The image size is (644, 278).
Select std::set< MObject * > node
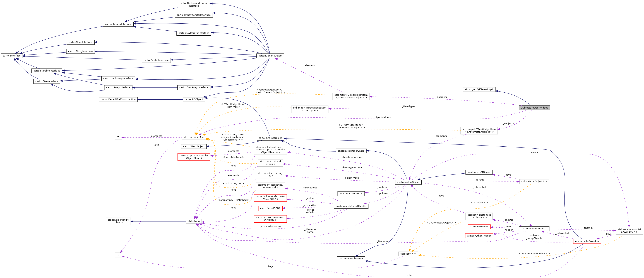[534, 182]
